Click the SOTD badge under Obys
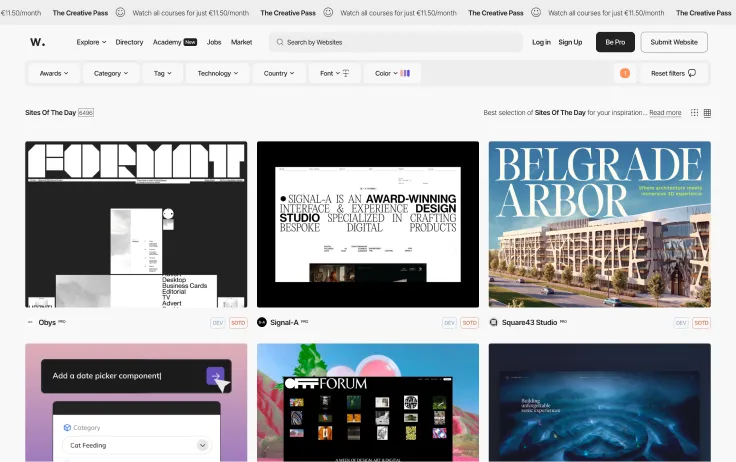Image resolution: width=736 pixels, height=462 pixels. click(x=238, y=323)
